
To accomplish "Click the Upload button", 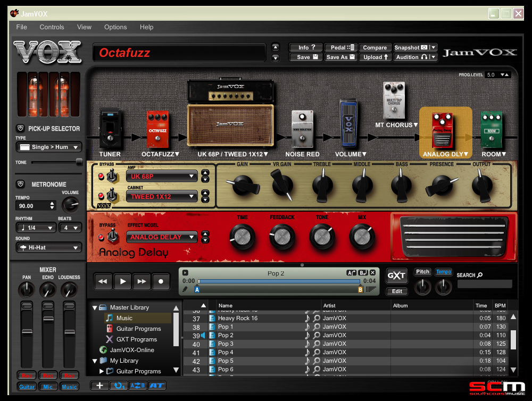I will 375,57.
